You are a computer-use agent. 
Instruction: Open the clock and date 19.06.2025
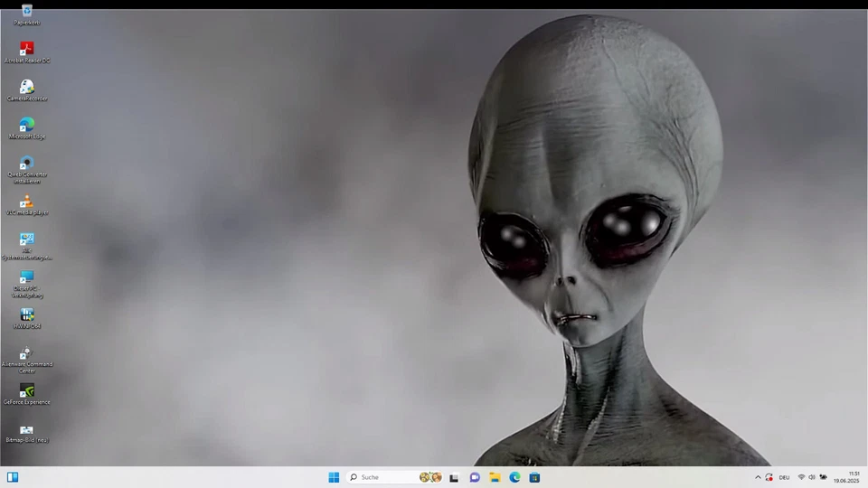pyautogui.click(x=847, y=477)
